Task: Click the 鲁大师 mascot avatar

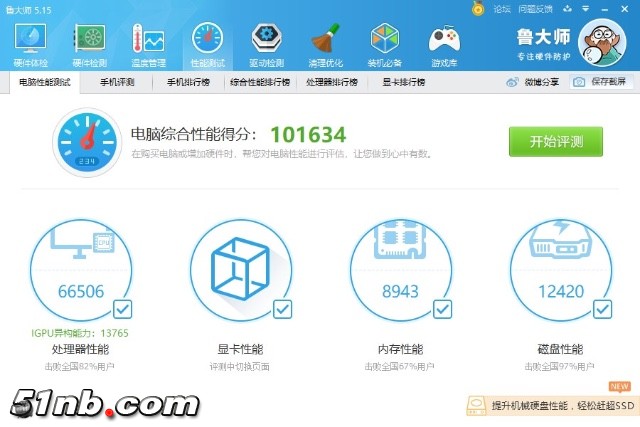Action: [x=602, y=42]
